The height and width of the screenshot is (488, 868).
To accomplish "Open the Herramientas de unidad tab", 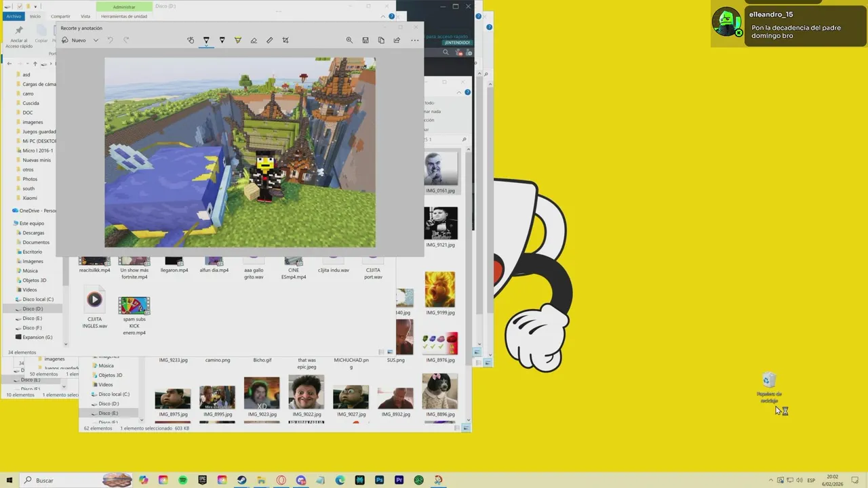I will (x=124, y=16).
